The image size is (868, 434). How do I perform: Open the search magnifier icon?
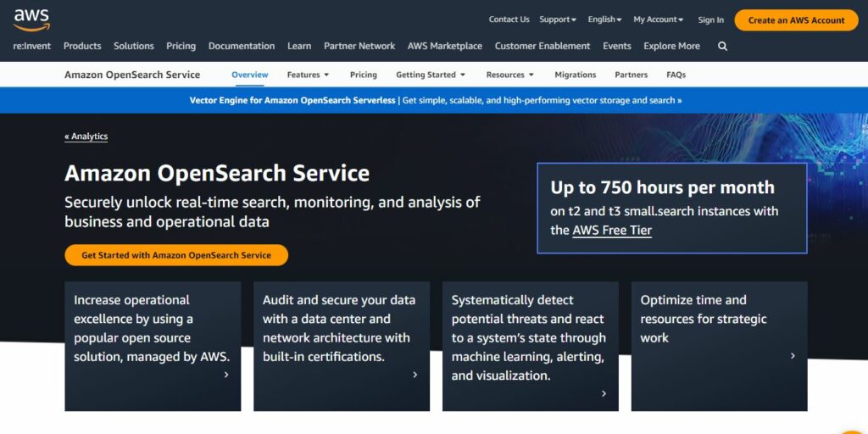[722, 47]
